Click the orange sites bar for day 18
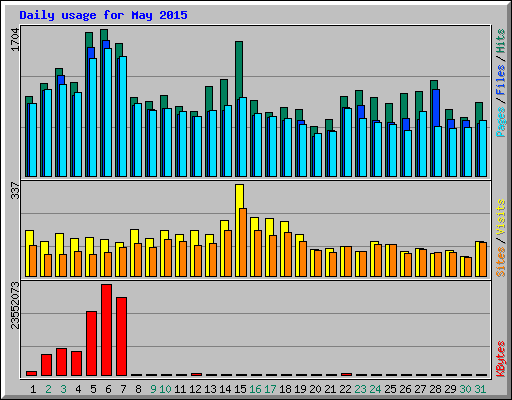Image resolution: width=512 pixels, height=400 pixels. [288, 254]
